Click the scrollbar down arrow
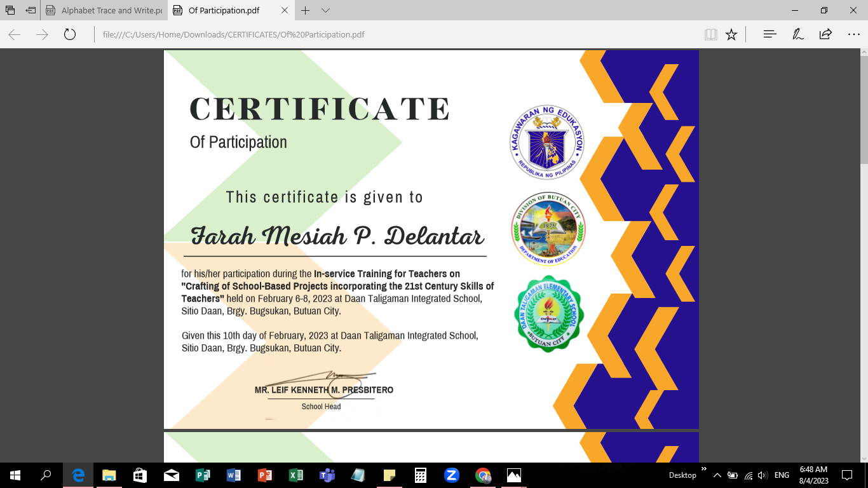Image resolution: width=868 pixels, height=488 pixels. tap(864, 457)
